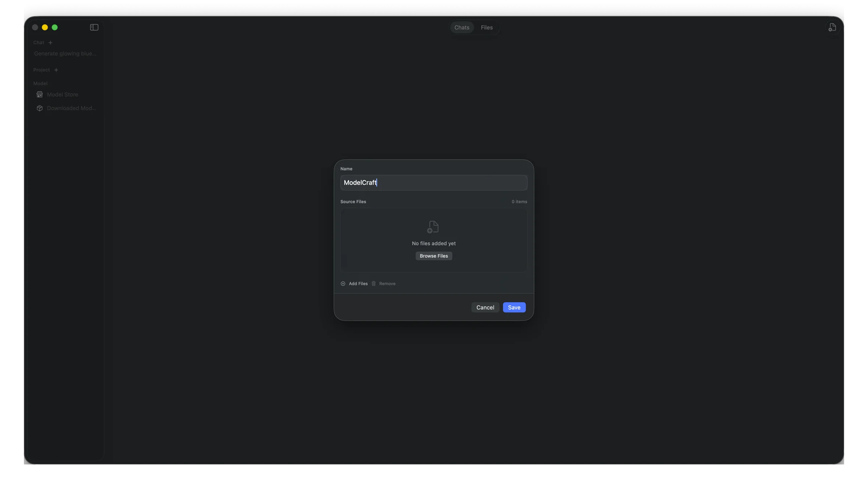Click the plus icon next to Project

[56, 70]
